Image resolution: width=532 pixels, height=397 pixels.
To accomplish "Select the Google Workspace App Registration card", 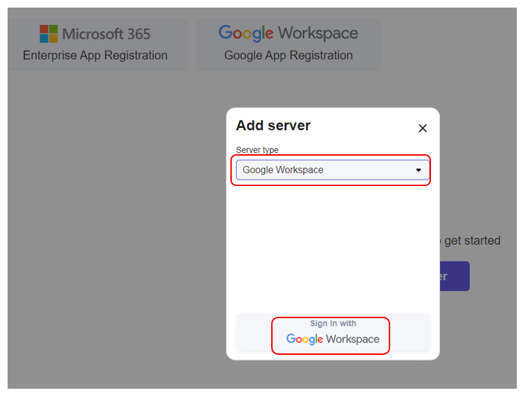I will 288,44.
